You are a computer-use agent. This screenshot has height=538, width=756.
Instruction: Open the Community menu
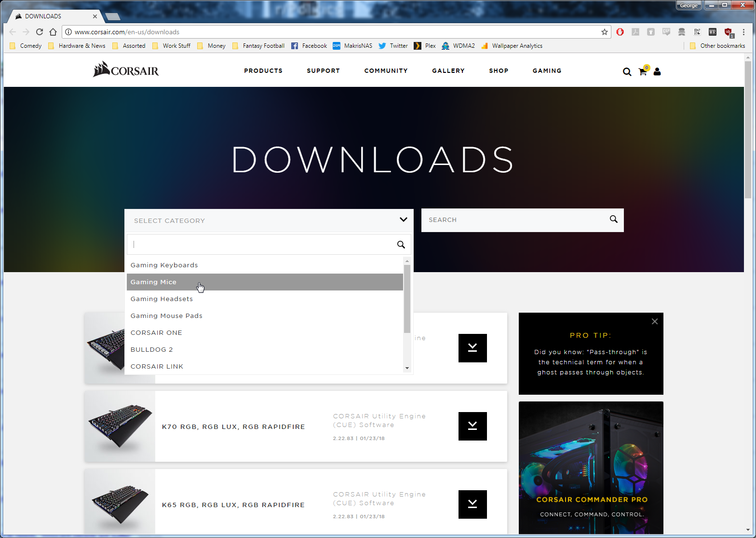pyautogui.click(x=386, y=70)
